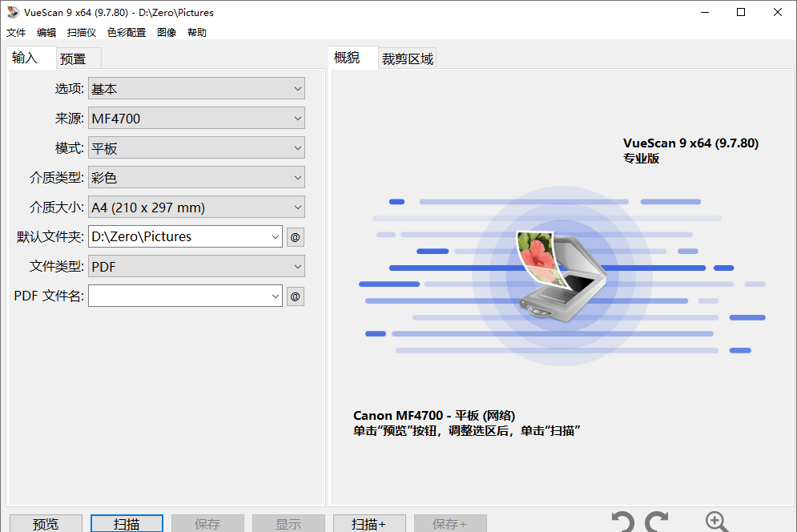The height and width of the screenshot is (532, 797).
Task: Open the 扫描仪 menu
Action: click(x=82, y=33)
